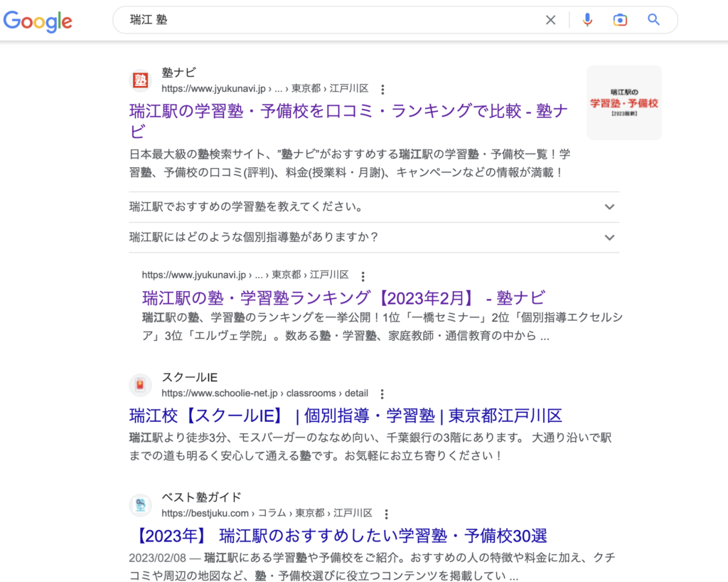Click the schoolie-net.jp breadcrumb URL
Image resolution: width=728 pixels, height=582 pixels.
[x=264, y=393]
